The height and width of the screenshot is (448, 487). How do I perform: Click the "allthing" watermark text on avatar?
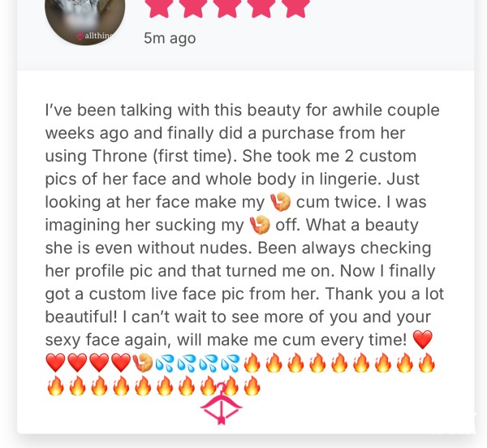pyautogui.click(x=98, y=36)
